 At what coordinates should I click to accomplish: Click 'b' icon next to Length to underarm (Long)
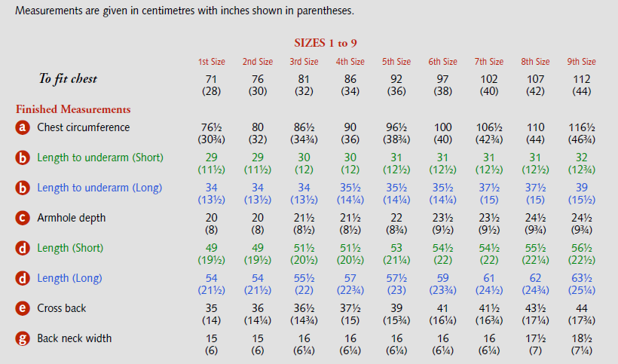pyautogui.click(x=23, y=188)
